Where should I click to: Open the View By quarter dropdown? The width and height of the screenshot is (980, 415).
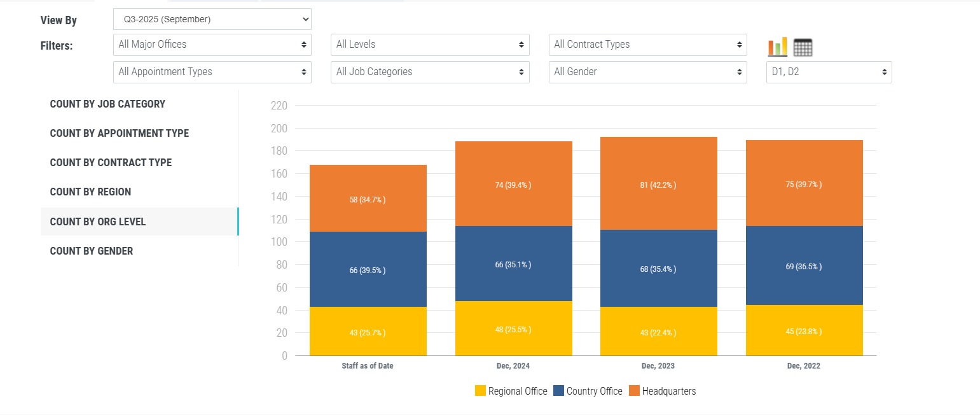[212, 19]
